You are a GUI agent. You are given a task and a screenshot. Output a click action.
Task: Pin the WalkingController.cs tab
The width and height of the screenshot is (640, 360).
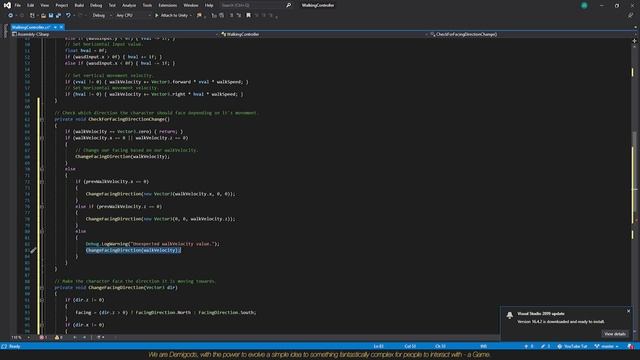55,27
